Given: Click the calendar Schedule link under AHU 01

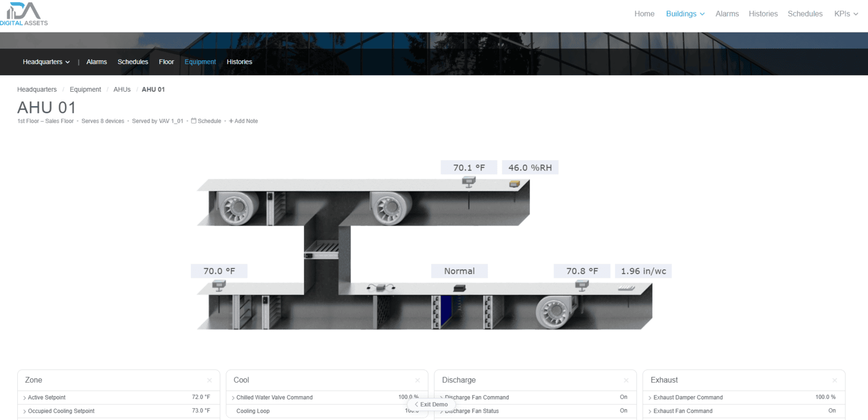Looking at the screenshot, I should [206, 121].
